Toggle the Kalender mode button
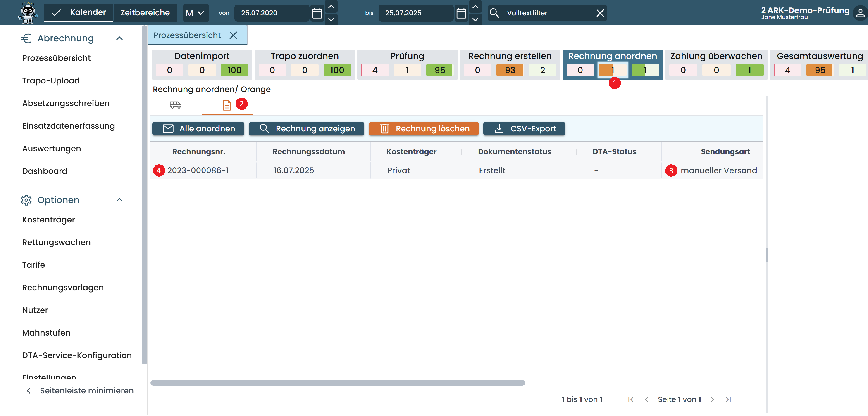This screenshot has width=868, height=416. (79, 13)
